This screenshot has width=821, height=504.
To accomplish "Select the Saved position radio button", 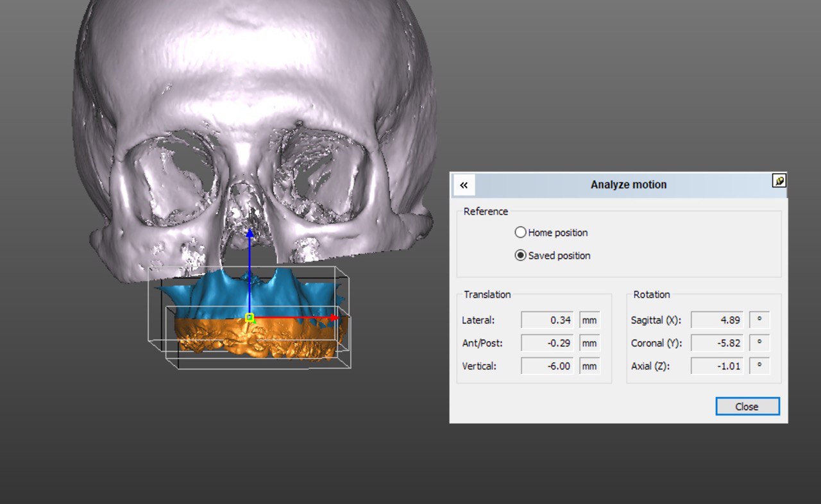I will [521, 256].
